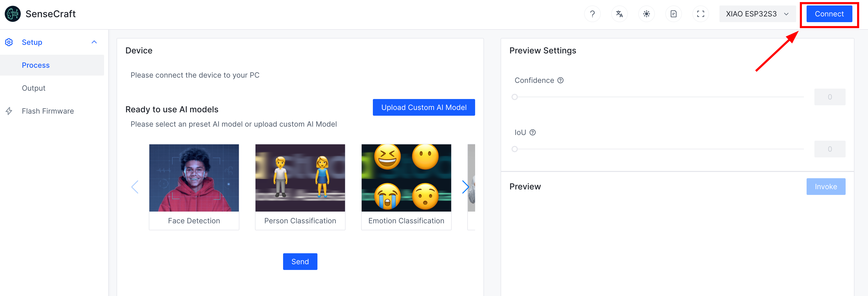Image resolution: width=868 pixels, height=296 pixels.
Task: Open the Output menu item
Action: tap(33, 88)
